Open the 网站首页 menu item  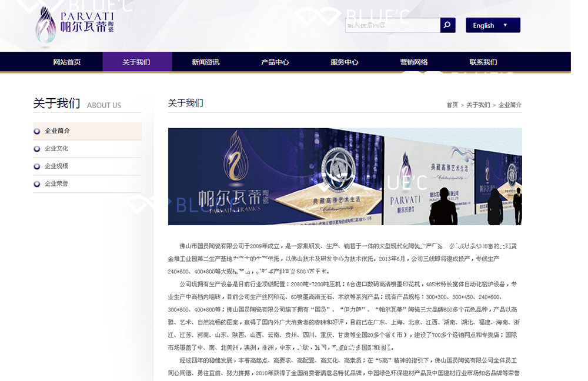pyautogui.click(x=67, y=62)
